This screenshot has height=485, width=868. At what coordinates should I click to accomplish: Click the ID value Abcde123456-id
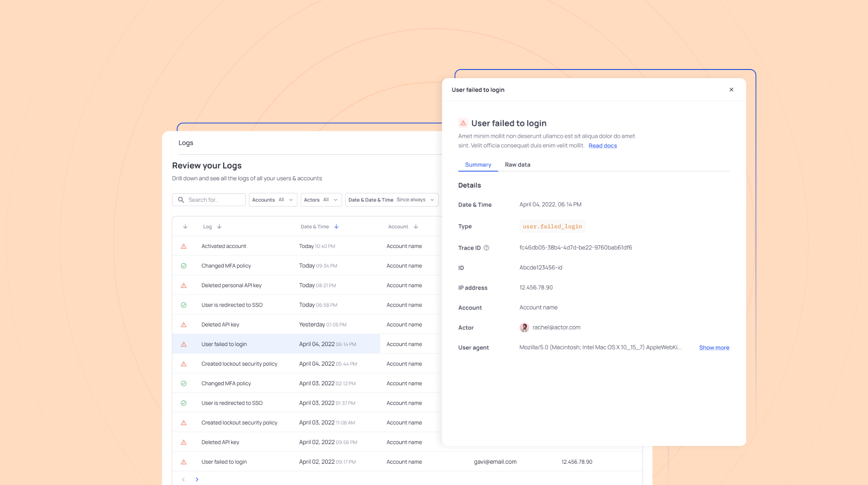click(541, 267)
